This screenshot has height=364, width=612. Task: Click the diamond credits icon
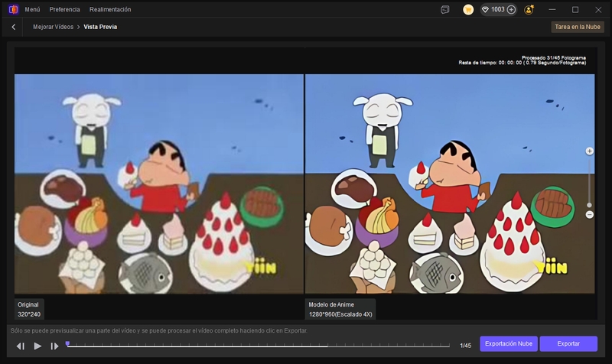click(485, 10)
